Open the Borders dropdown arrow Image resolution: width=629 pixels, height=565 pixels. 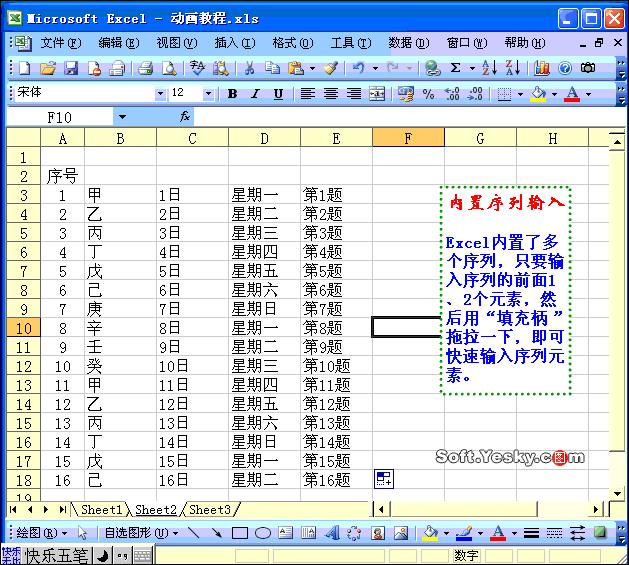click(x=520, y=94)
